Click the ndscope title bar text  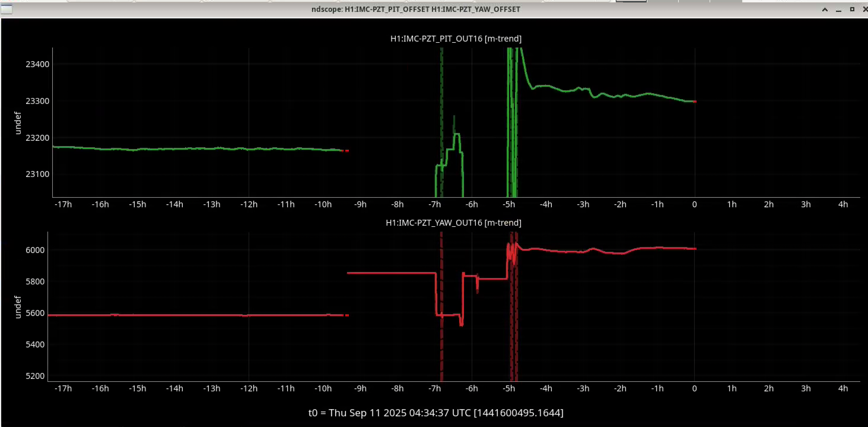416,10
